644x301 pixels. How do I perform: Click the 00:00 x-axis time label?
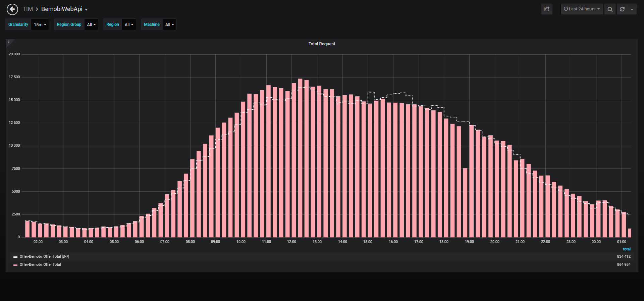point(596,242)
